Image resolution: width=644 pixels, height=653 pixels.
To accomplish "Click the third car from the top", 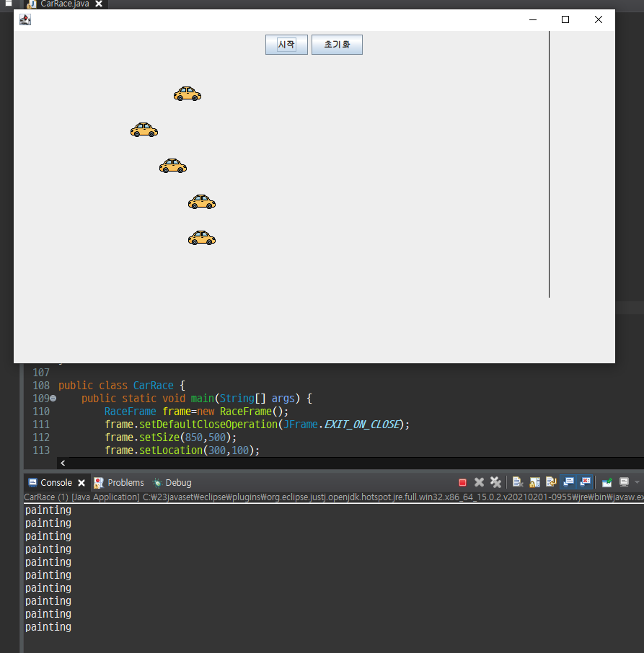I will click(x=173, y=166).
